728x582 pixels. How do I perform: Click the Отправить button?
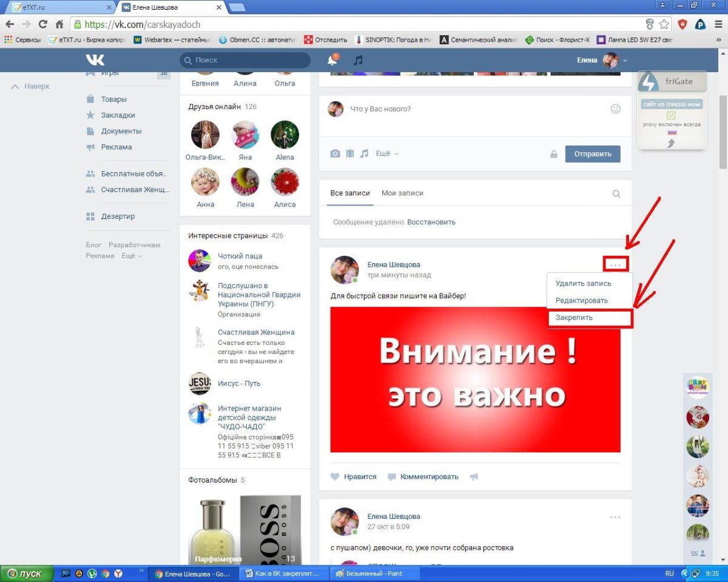click(593, 153)
